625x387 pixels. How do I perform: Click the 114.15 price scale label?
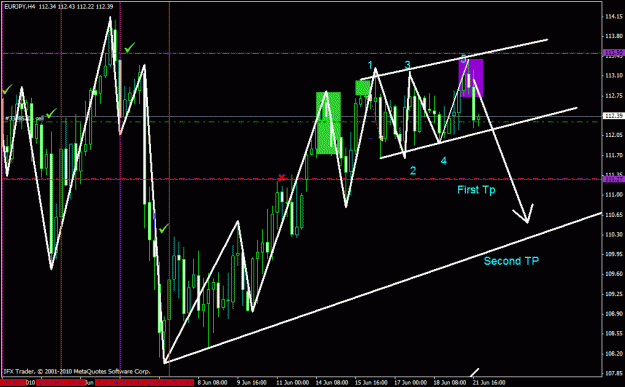[614, 17]
